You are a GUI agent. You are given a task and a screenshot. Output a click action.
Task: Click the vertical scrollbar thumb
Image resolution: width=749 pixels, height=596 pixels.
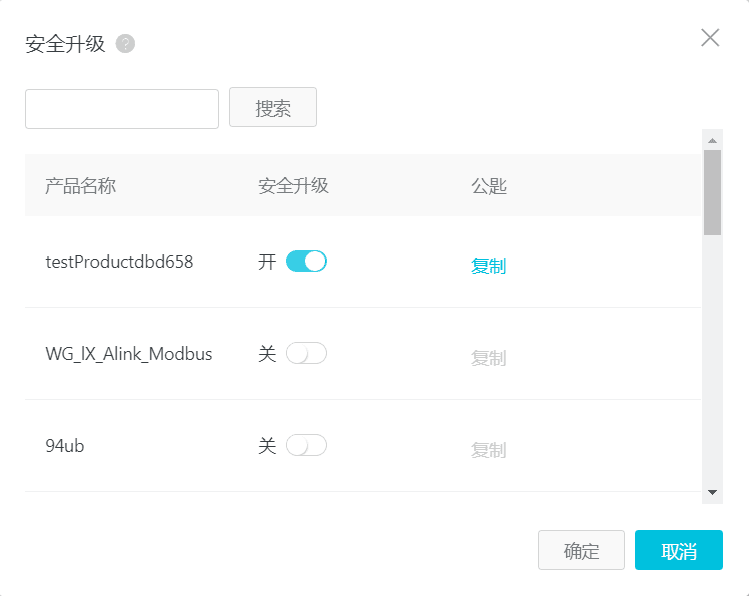712,192
